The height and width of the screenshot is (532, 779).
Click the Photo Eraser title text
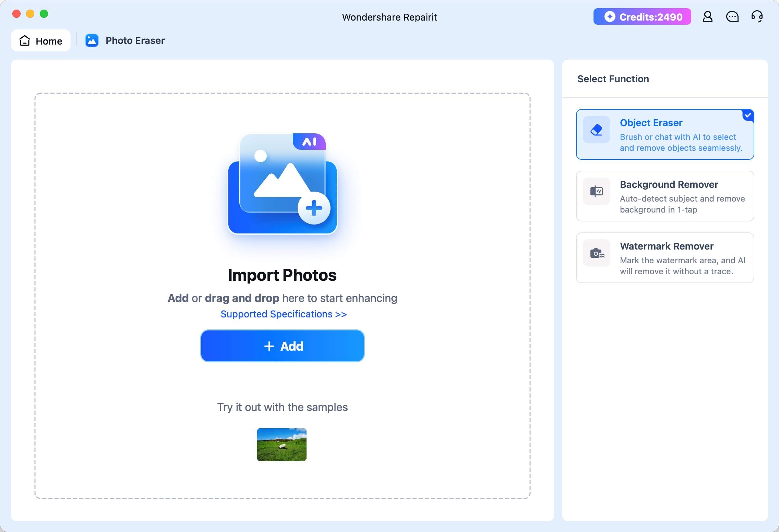tap(135, 40)
